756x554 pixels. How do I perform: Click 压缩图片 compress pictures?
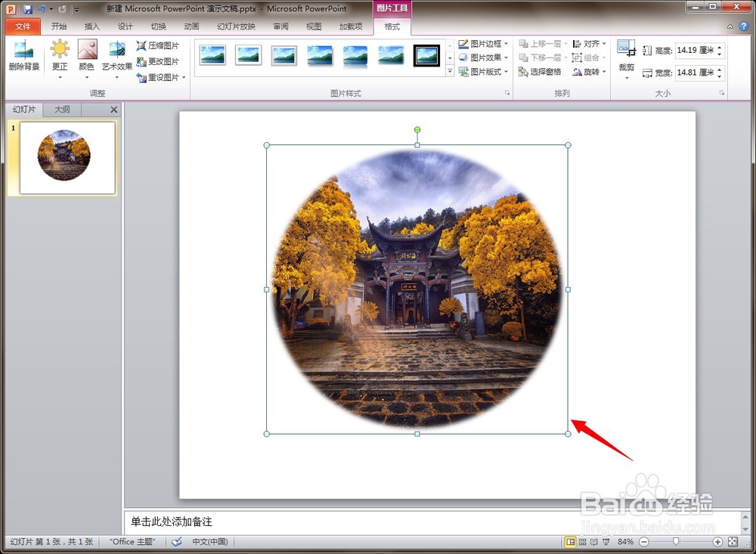click(158, 46)
